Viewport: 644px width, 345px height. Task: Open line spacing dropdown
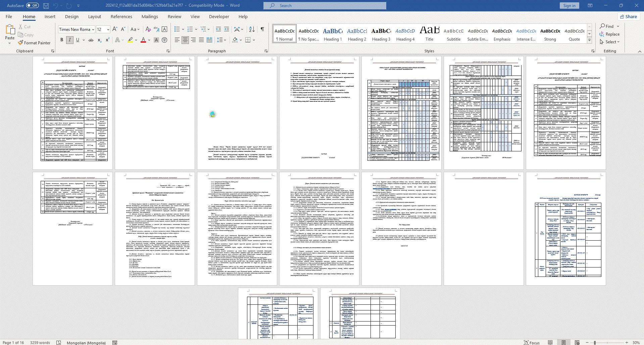tap(222, 40)
